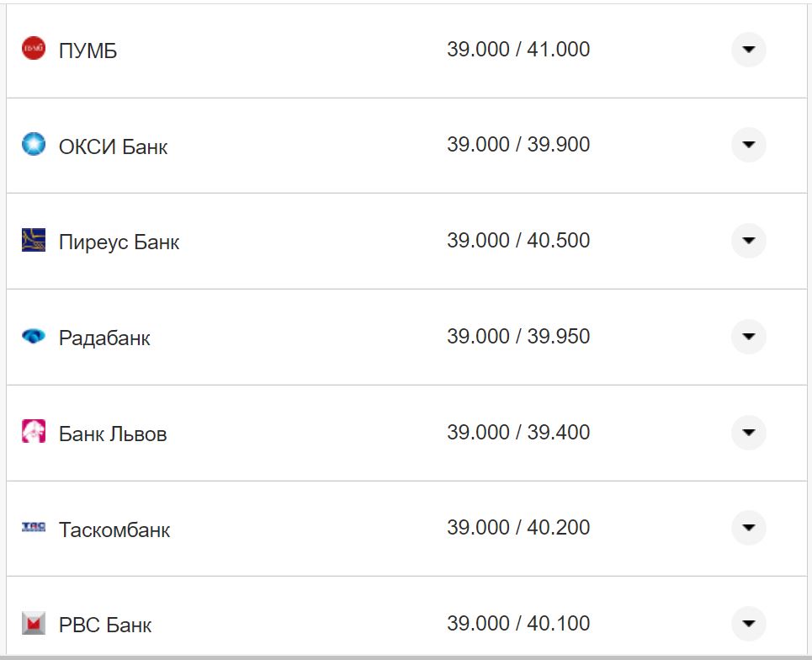Click the Банк Львов logo icon

pos(34,432)
